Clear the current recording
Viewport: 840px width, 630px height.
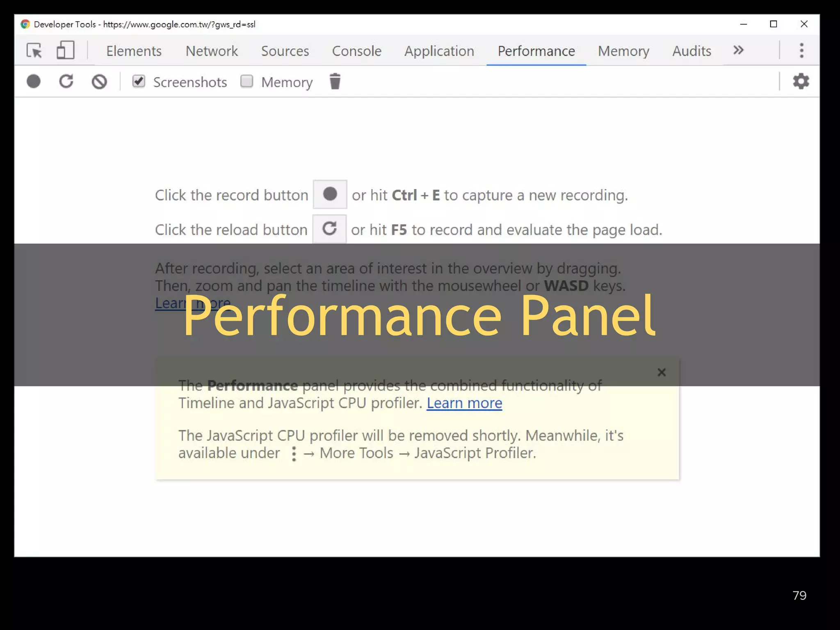[x=99, y=81]
